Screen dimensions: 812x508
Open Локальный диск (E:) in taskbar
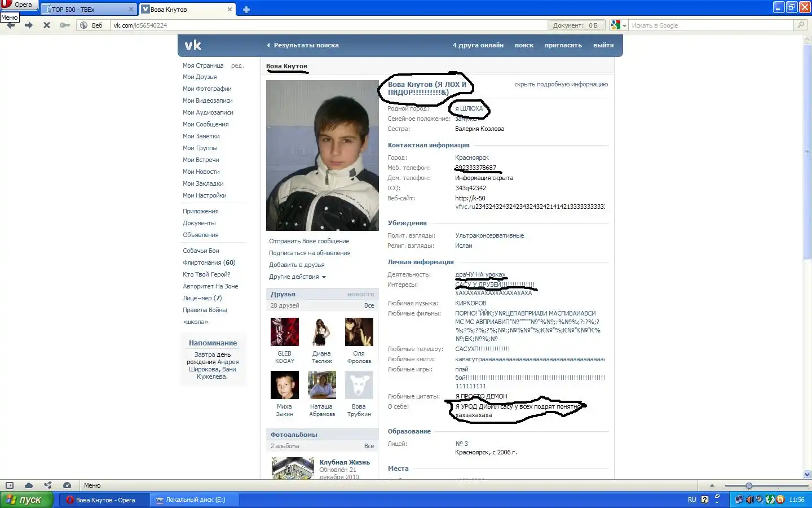pos(195,500)
